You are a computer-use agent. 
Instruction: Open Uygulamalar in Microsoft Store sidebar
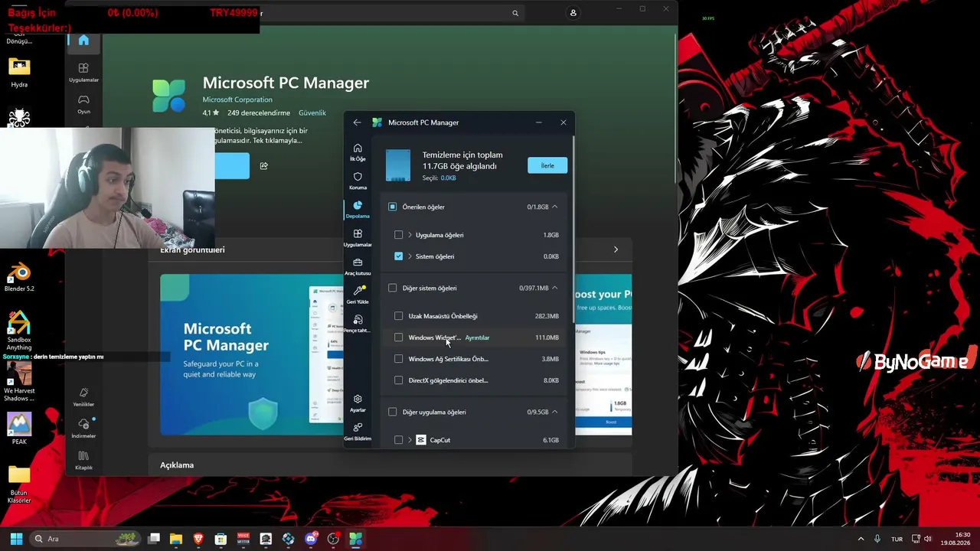pyautogui.click(x=83, y=72)
